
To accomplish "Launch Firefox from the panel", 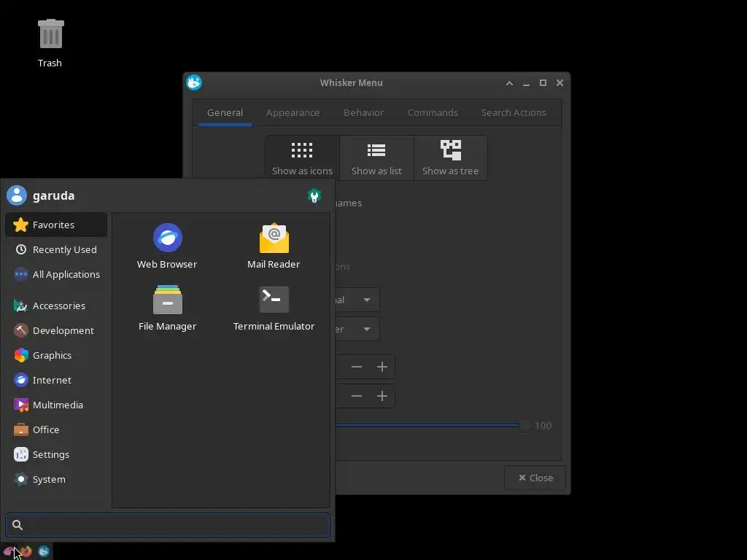I will pyautogui.click(x=26, y=551).
